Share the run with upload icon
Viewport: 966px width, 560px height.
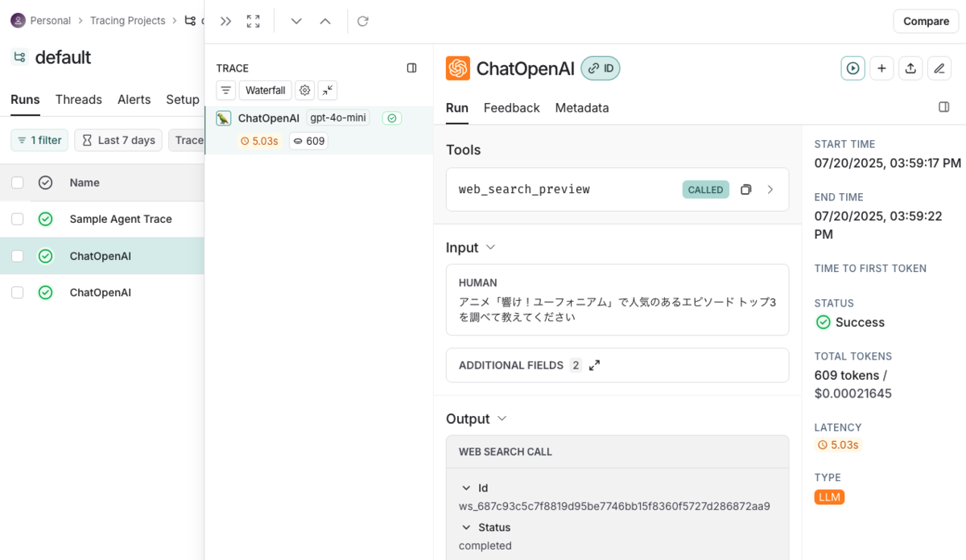tap(910, 68)
